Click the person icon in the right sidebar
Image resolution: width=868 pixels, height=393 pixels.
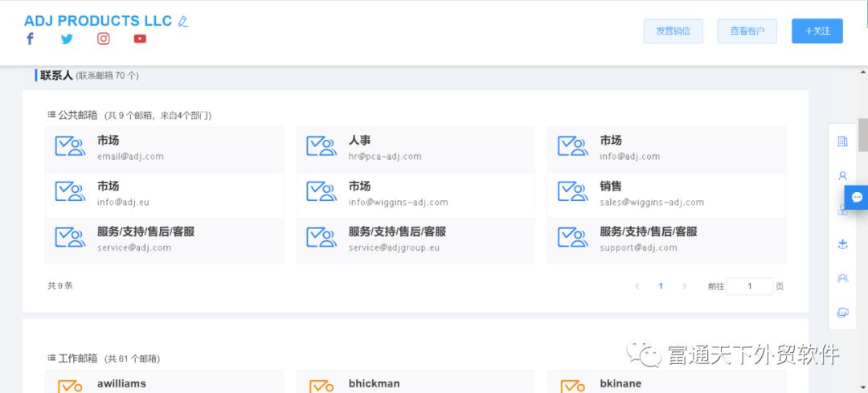(x=842, y=176)
